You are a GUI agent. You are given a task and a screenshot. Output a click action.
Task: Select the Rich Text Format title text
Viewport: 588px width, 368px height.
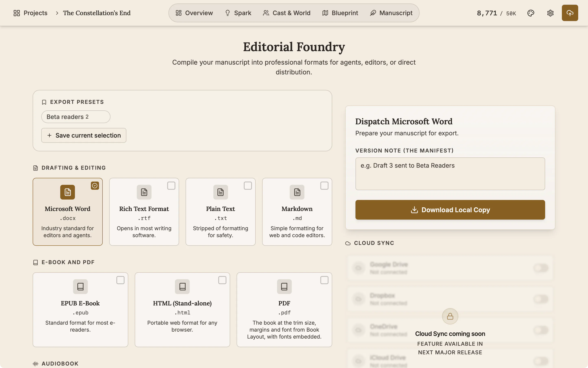click(144, 209)
